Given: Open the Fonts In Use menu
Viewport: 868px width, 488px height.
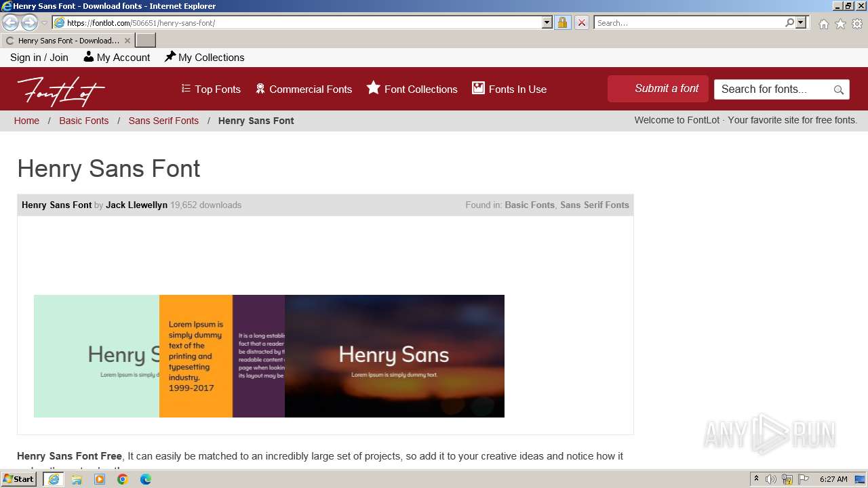Looking at the screenshot, I should [517, 89].
